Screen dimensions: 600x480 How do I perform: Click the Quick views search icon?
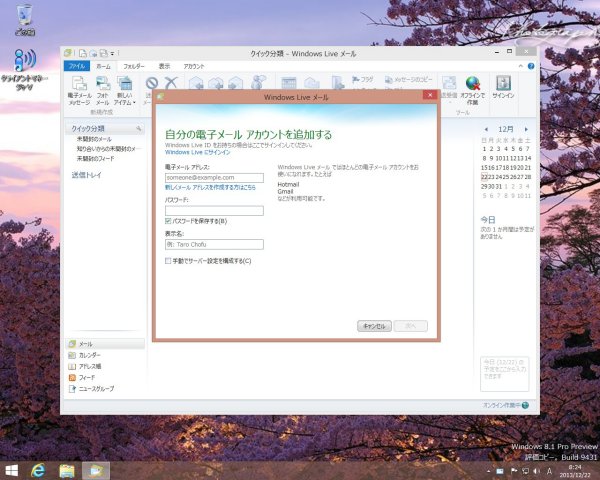[139, 129]
